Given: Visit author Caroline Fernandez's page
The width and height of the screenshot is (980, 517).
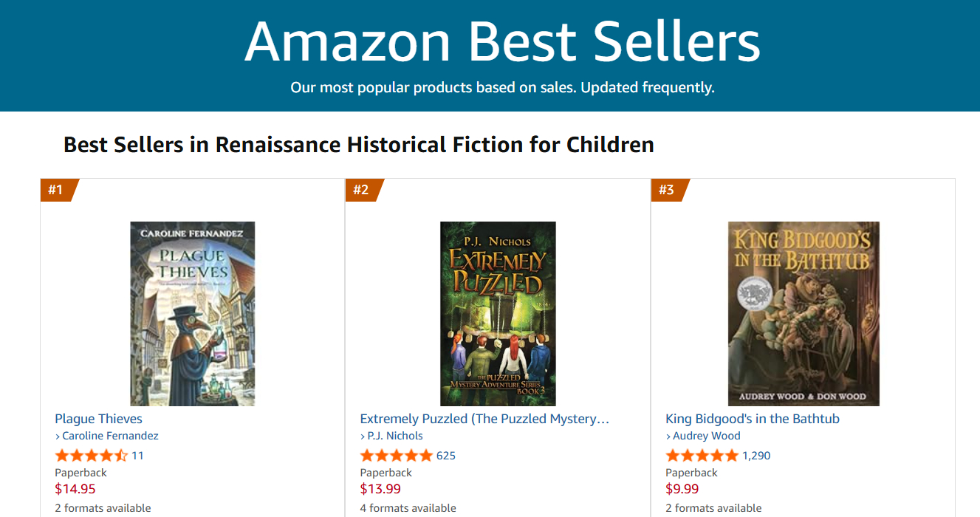Looking at the screenshot, I should pos(110,436).
